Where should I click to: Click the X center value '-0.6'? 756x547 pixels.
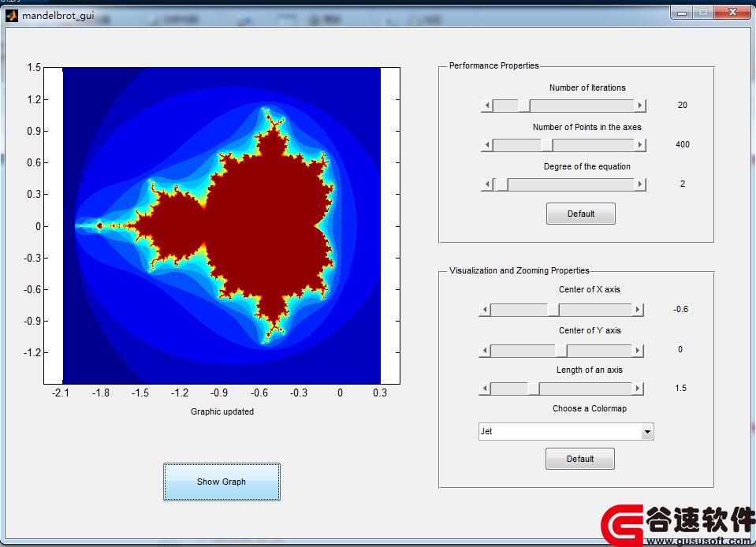[680, 310]
